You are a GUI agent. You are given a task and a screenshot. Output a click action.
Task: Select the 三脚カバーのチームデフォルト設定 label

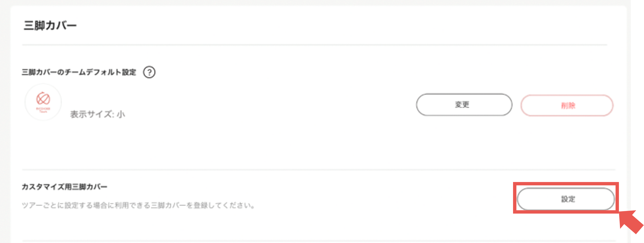point(79,72)
